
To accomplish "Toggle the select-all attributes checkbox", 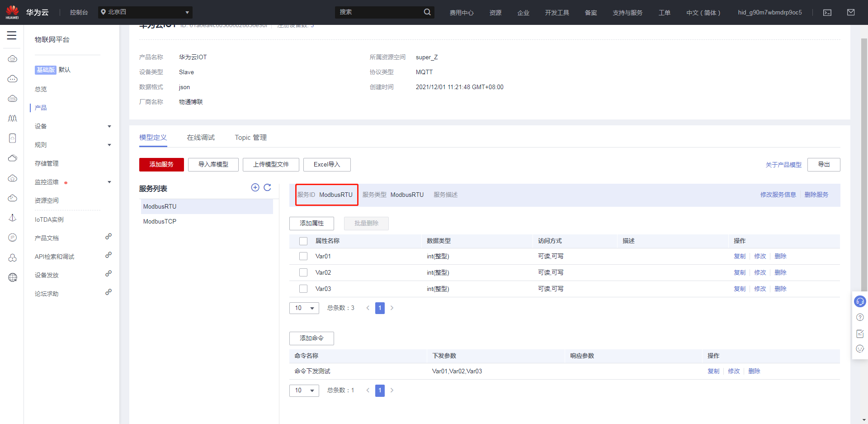I will [303, 241].
